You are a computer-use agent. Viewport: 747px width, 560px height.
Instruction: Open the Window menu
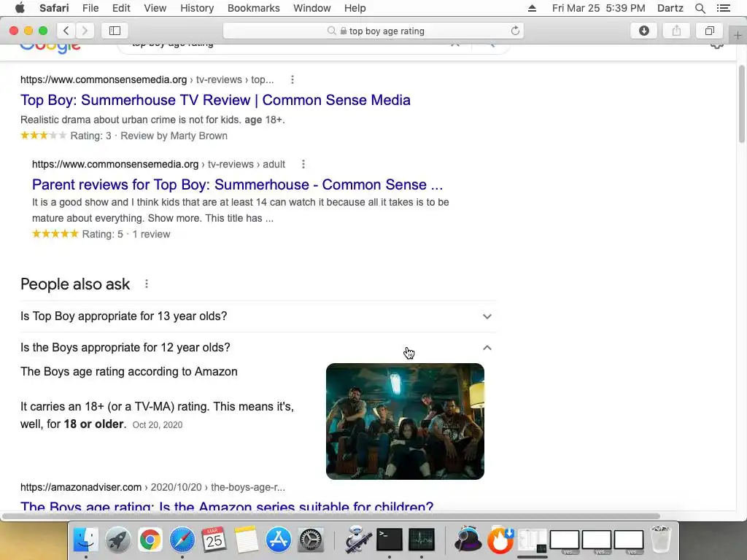(312, 8)
